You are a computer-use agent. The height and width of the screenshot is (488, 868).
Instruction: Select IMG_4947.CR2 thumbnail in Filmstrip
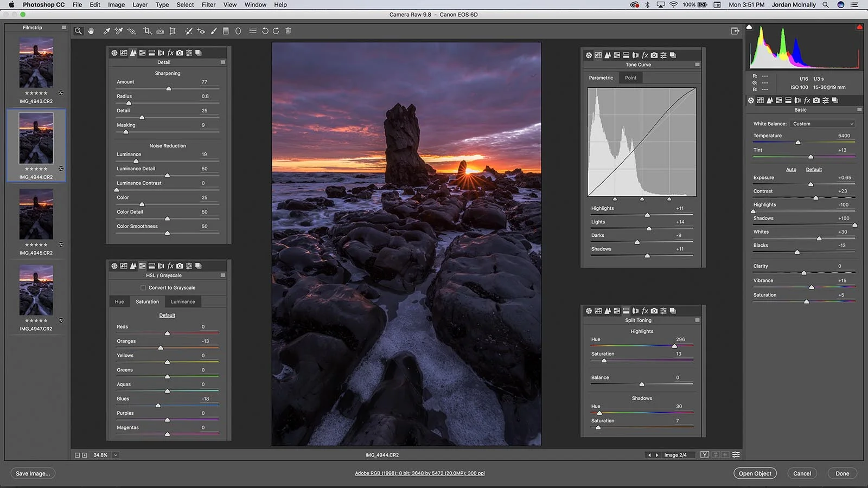(36, 290)
